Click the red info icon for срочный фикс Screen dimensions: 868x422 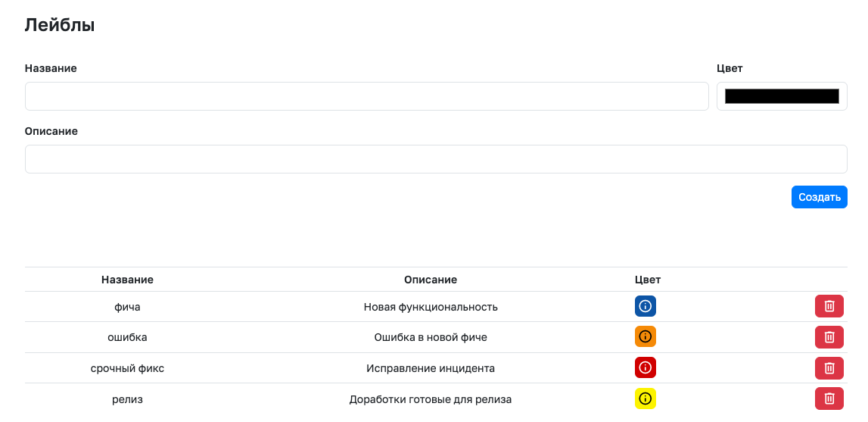click(x=645, y=367)
